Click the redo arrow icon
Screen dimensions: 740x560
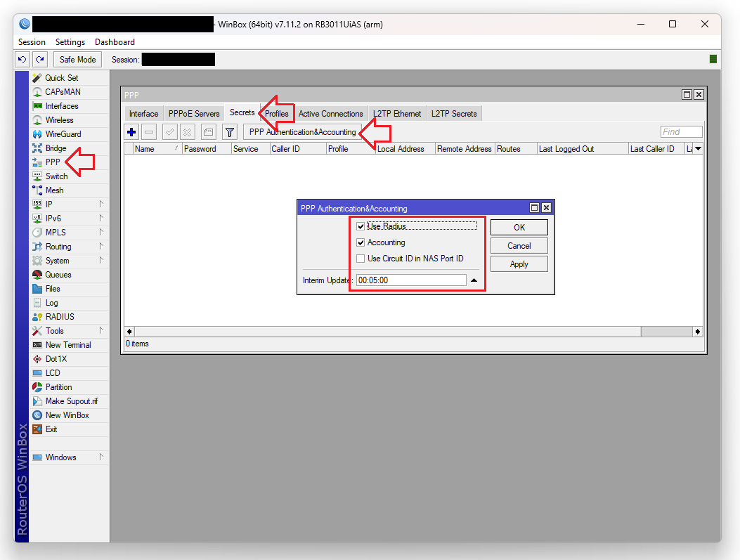[40, 60]
